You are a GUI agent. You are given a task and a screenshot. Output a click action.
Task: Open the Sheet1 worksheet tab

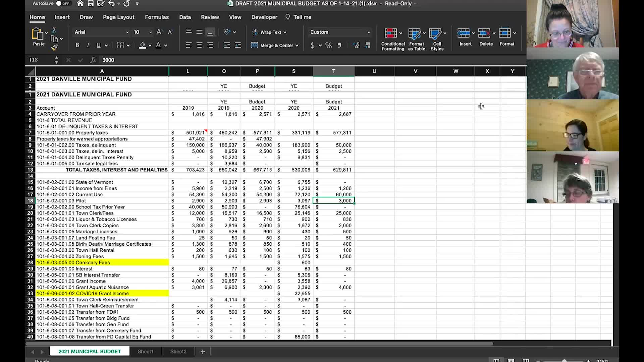(x=145, y=351)
